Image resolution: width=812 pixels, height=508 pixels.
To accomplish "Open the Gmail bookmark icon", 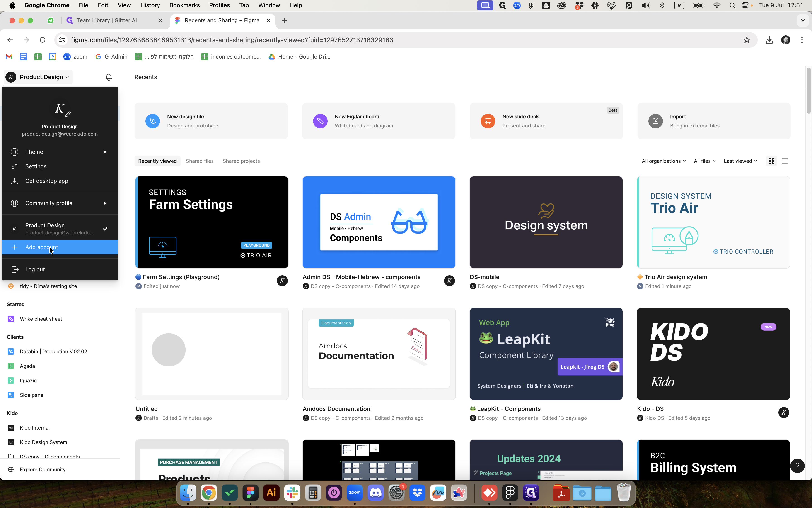I will click(9, 56).
